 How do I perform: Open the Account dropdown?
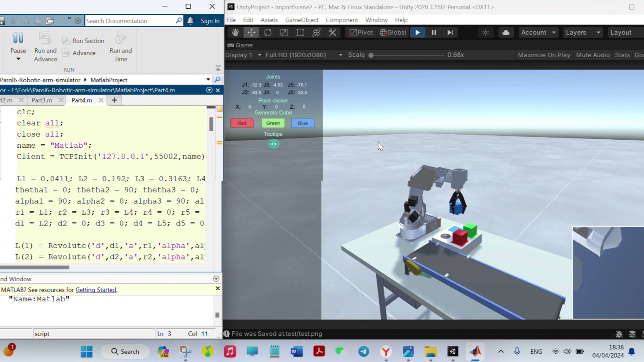(538, 32)
